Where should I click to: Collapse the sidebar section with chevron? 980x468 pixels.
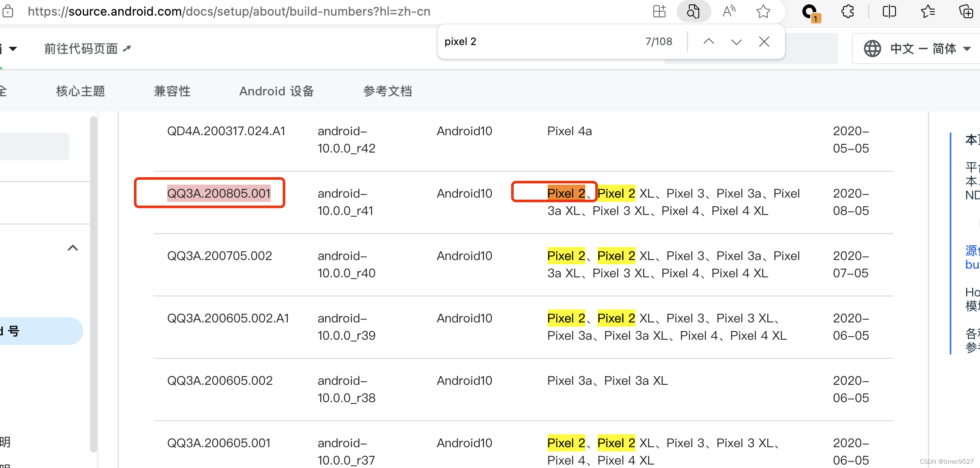[x=73, y=248]
